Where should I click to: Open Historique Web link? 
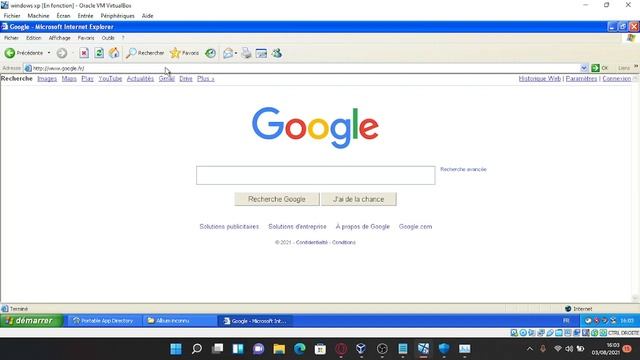[540, 79]
